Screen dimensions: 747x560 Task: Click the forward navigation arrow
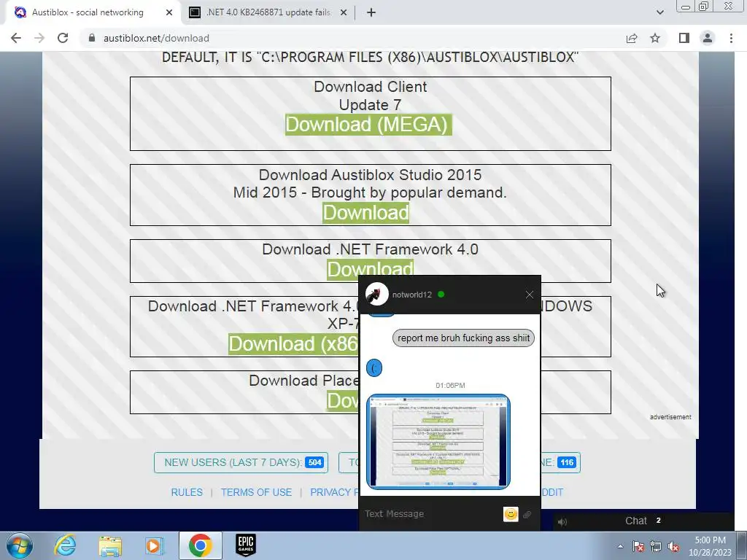point(39,38)
